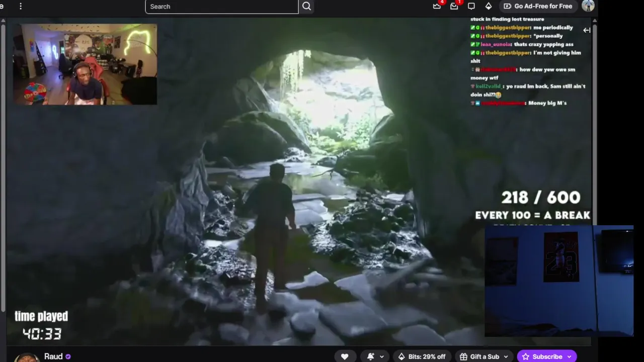644x362 pixels.
Task: Click 'EVERY 100 = A BREAK' text
Action: [x=532, y=215]
